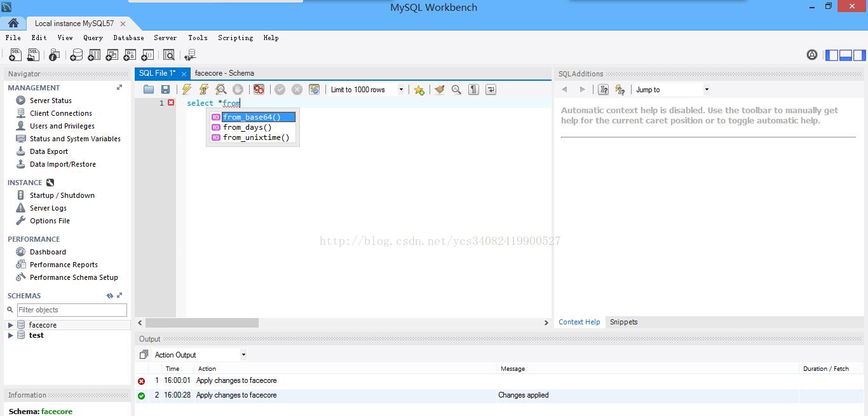The width and height of the screenshot is (868, 416).
Task: Open Data Export
Action: click(49, 151)
